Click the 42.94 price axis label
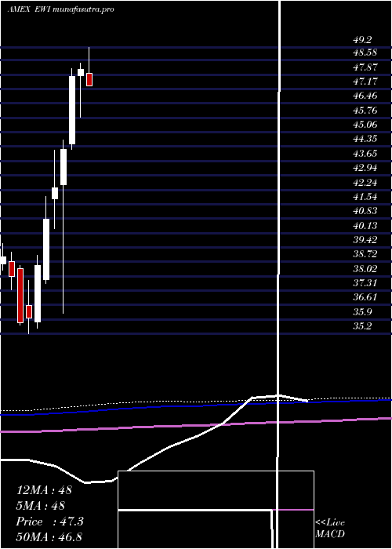392x549 pixels. click(x=365, y=168)
